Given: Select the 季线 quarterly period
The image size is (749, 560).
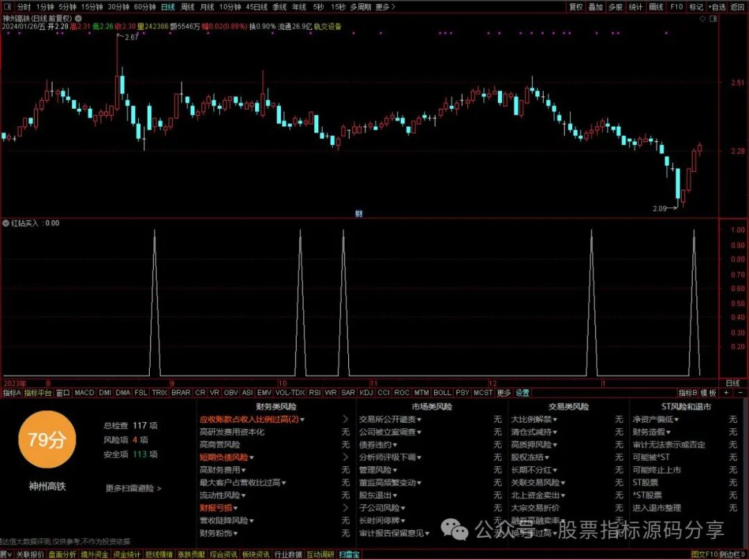Looking at the screenshot, I should [x=279, y=7].
